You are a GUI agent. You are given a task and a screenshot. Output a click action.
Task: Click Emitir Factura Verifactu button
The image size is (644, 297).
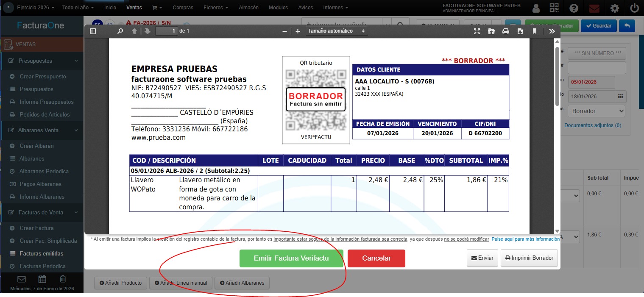coord(291,258)
